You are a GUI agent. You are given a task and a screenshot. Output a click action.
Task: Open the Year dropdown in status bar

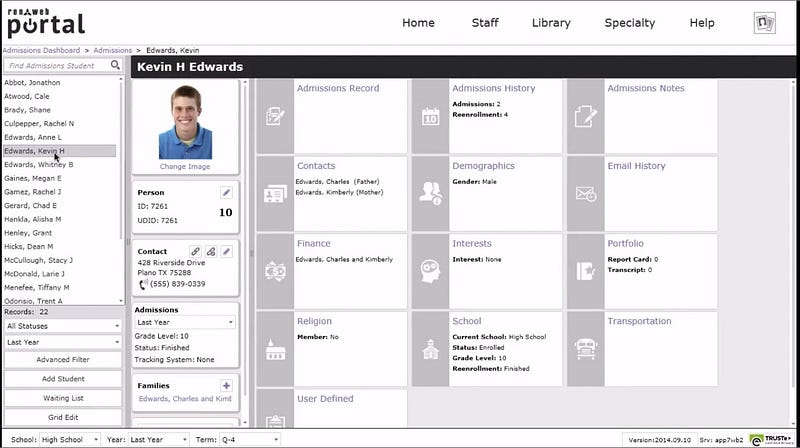point(158,439)
